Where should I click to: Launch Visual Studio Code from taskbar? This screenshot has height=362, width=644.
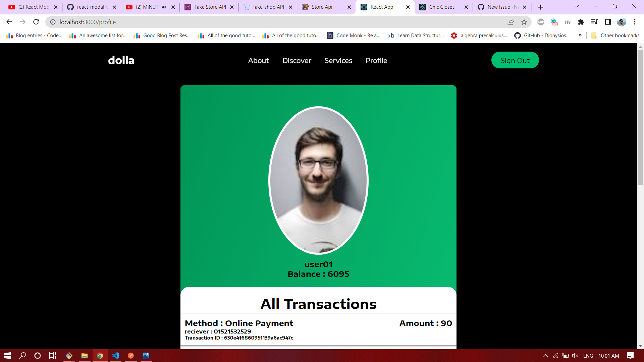115,356
